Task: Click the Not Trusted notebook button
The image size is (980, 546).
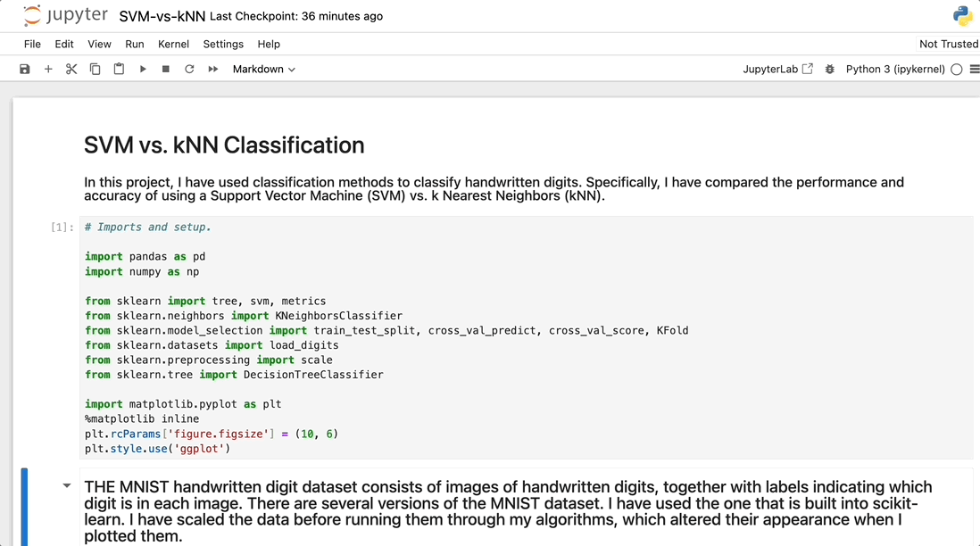Action: click(x=948, y=44)
